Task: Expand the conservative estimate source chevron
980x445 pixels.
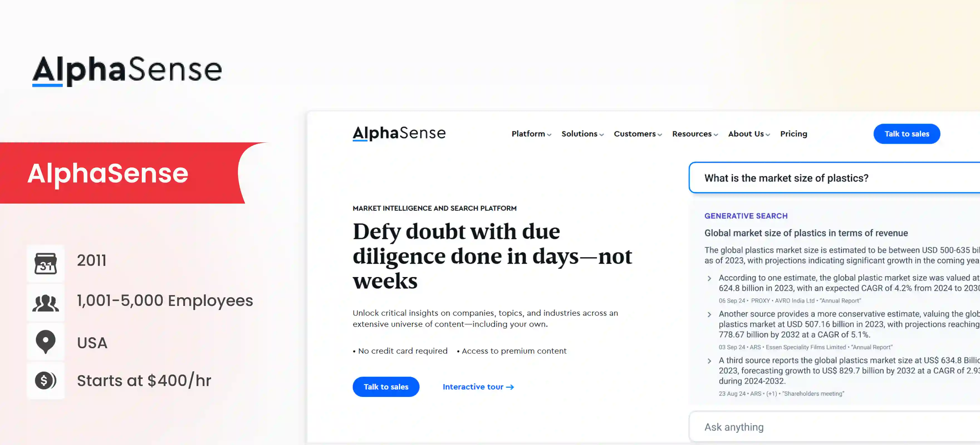Action: [709, 314]
